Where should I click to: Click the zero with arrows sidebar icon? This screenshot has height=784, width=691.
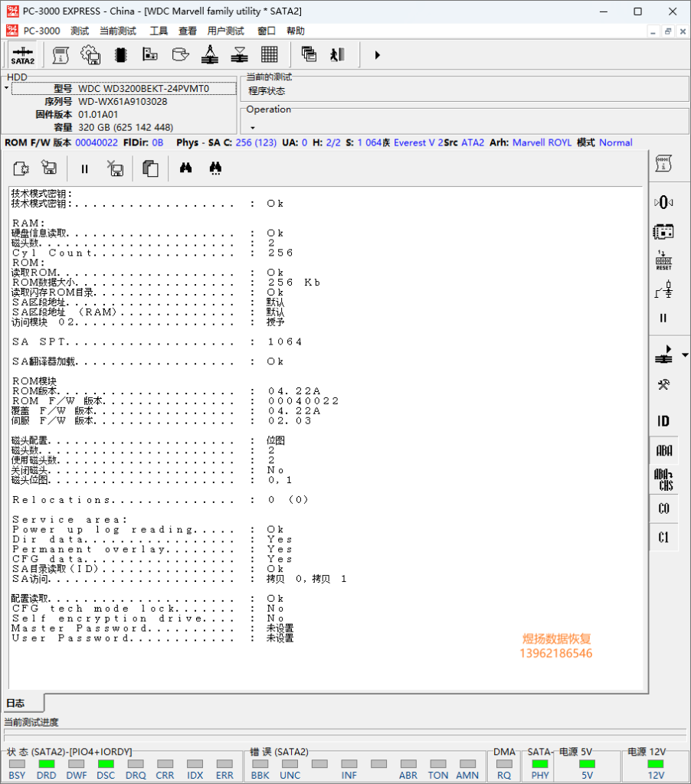click(663, 202)
